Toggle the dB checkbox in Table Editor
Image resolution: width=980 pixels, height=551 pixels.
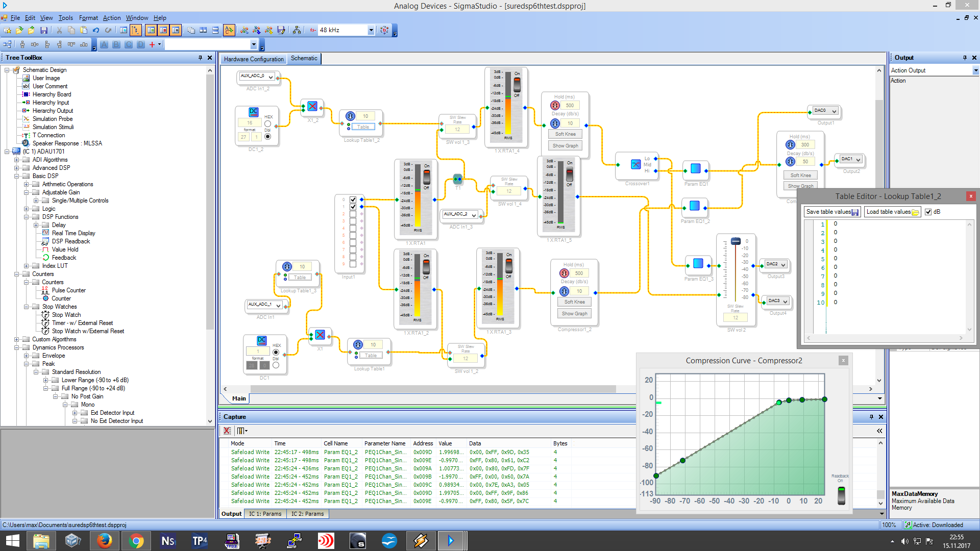click(x=928, y=212)
